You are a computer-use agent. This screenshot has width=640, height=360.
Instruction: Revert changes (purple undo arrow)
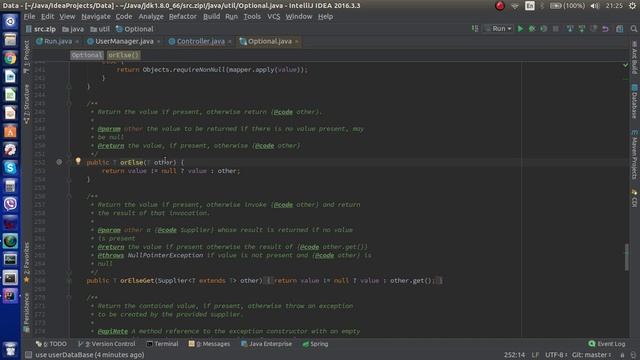(x=605, y=29)
